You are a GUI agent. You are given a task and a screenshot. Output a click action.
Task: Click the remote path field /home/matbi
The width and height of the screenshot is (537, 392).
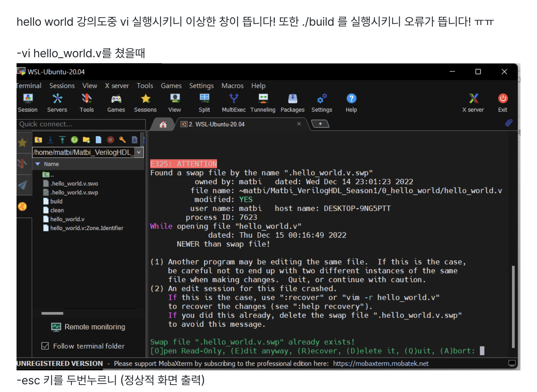[84, 152]
